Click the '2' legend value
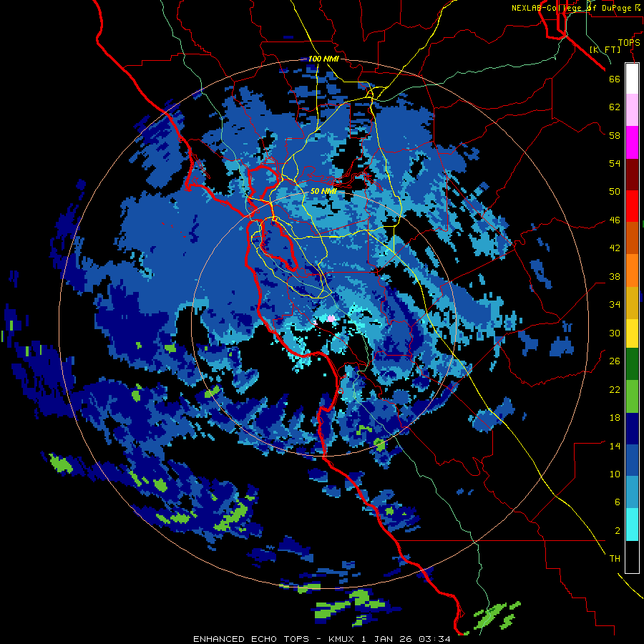 pos(617,531)
